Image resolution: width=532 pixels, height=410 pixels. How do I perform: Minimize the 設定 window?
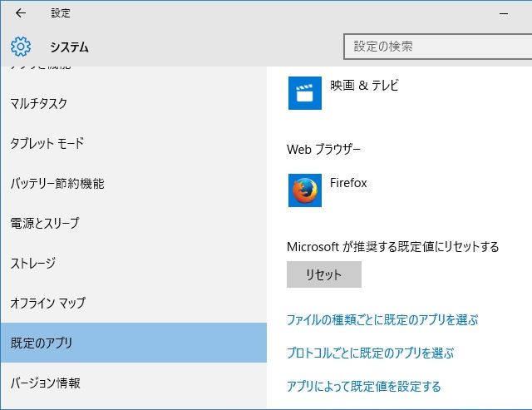point(504,13)
